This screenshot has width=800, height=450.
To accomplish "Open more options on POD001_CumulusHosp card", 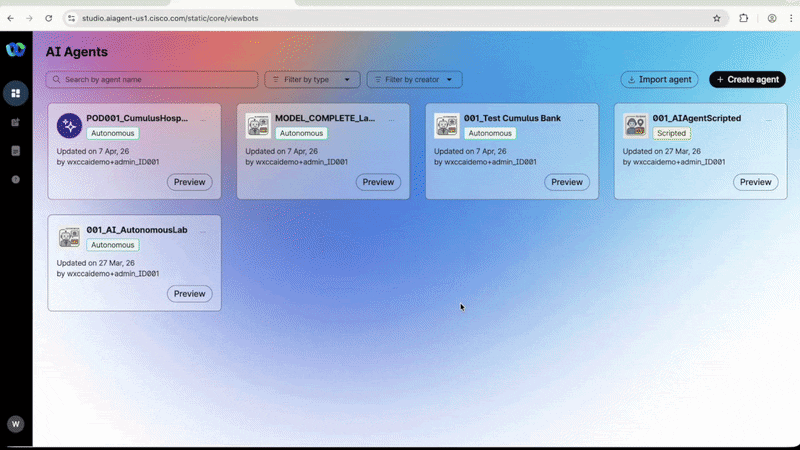I will 203,120.
